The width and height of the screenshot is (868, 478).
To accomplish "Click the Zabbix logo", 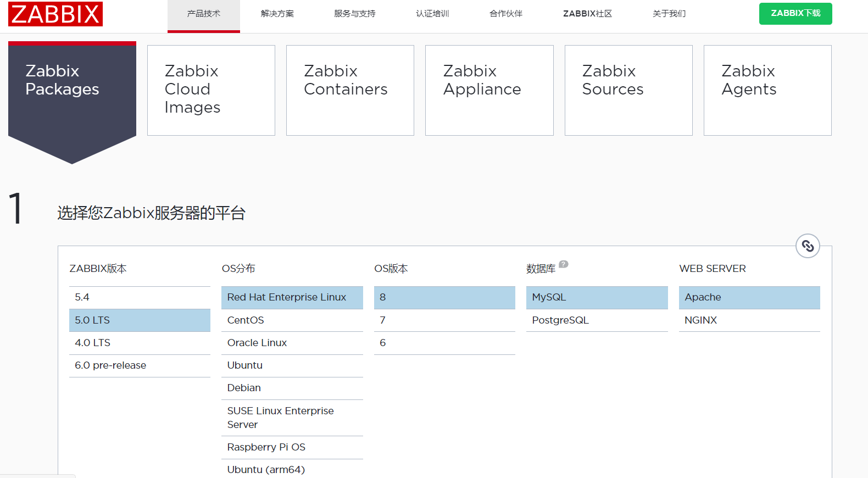I will (55, 14).
